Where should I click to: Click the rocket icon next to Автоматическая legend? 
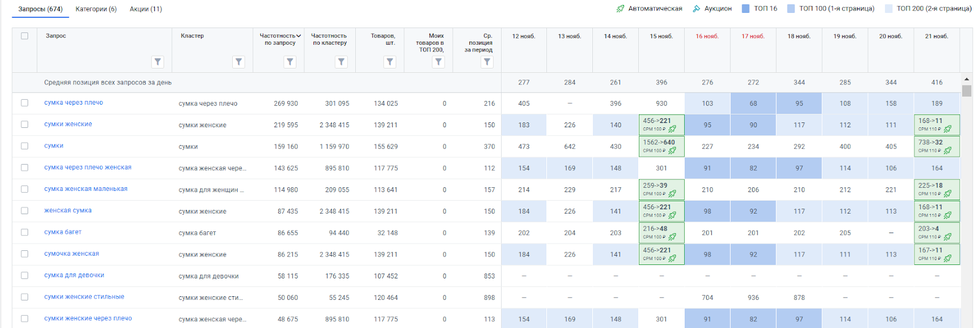pos(620,9)
